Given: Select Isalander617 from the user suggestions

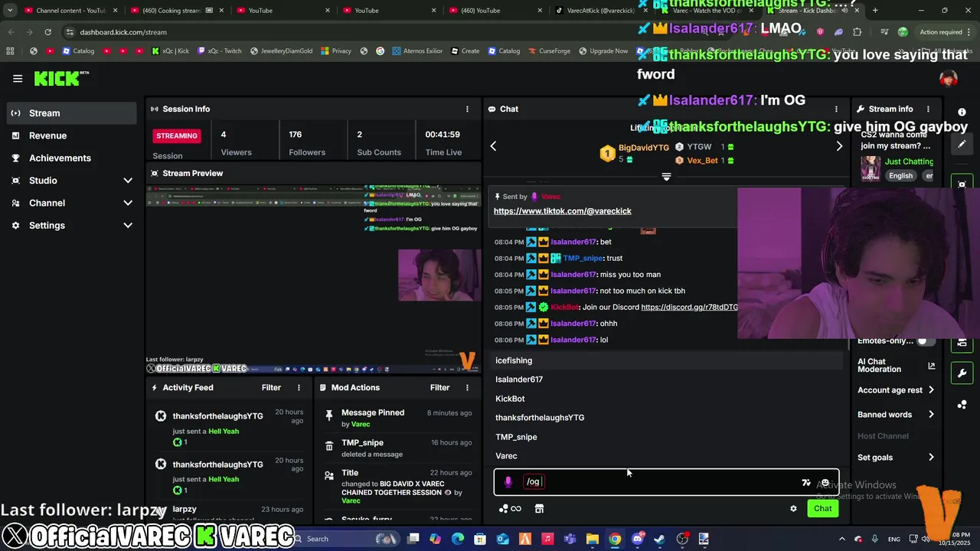Looking at the screenshot, I should click(666, 380).
